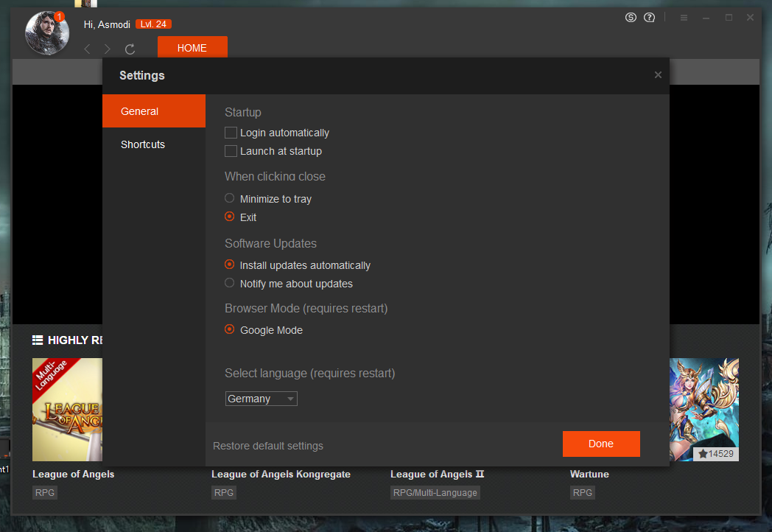Click the forward navigation arrow
772x532 pixels.
click(x=108, y=49)
